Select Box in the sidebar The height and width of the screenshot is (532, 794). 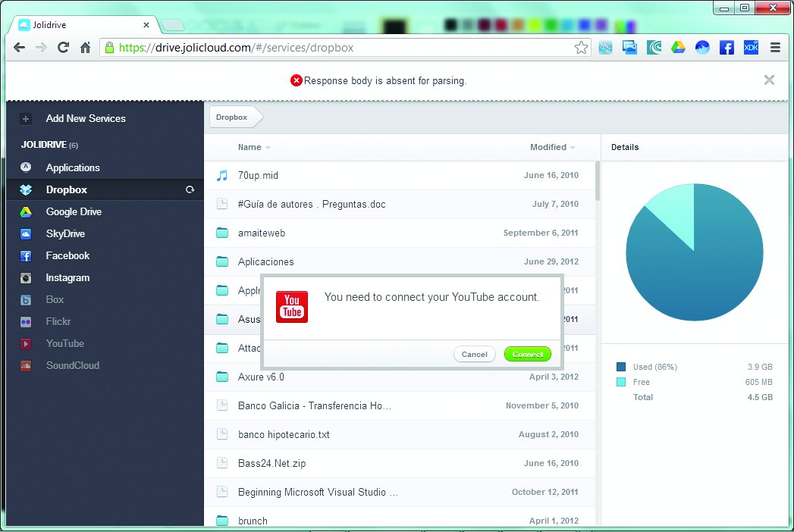tap(105, 299)
